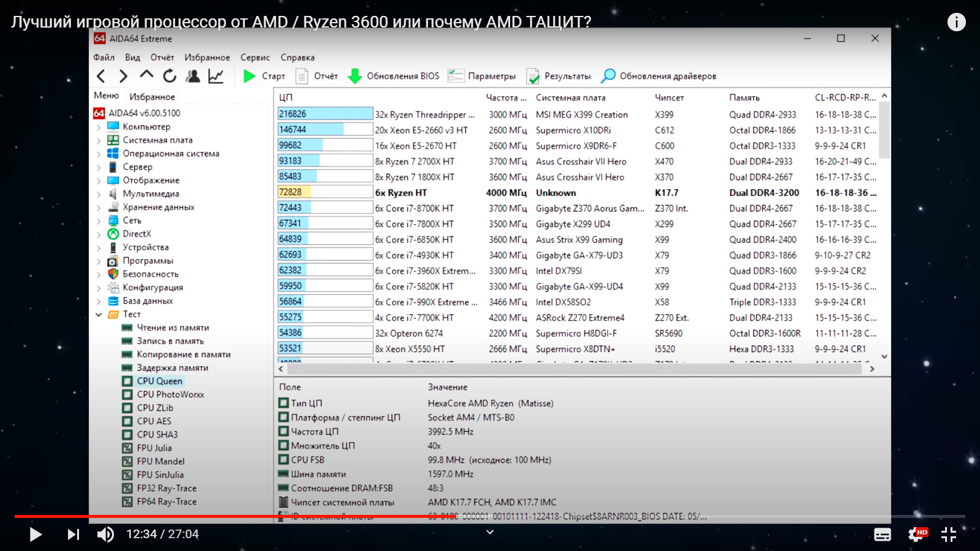Select the 6x Ryzen HT result row
Viewport: 980px width, 551px height.
pyautogui.click(x=578, y=192)
